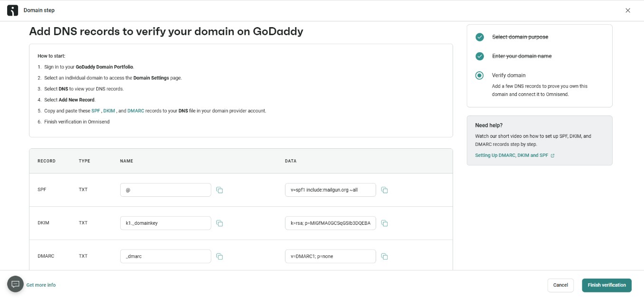The width and height of the screenshot is (644, 299).
Task: Click the NAME column header
Action: tap(126, 161)
